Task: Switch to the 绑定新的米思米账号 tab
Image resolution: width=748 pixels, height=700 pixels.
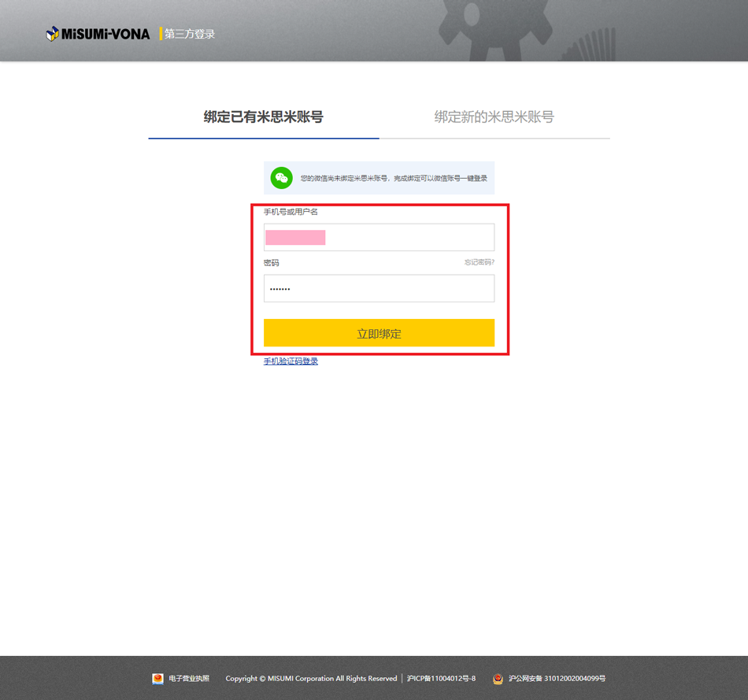Action: [494, 116]
